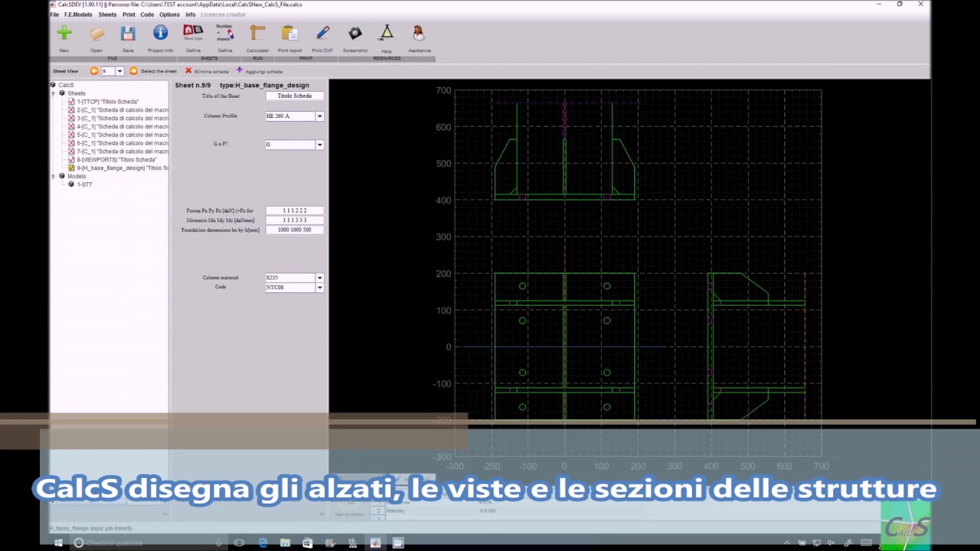This screenshot has width=980, height=551.
Task: Open the Column material S235 dropdown
Action: [x=319, y=278]
